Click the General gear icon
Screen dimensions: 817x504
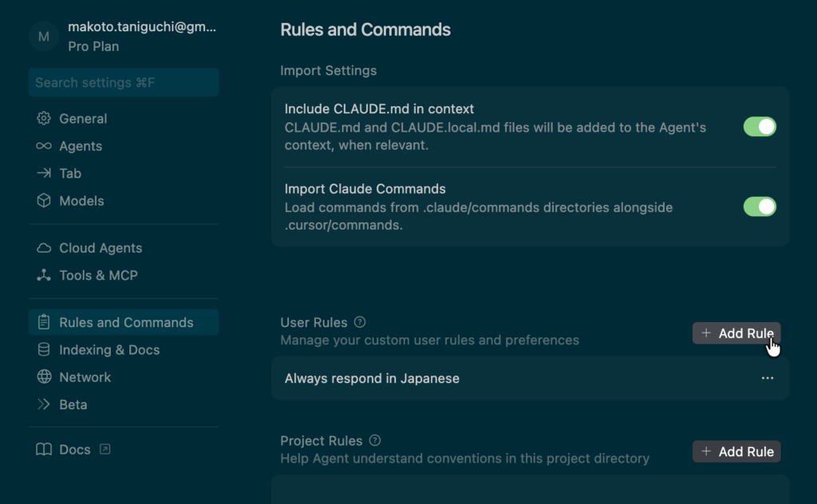pos(44,119)
